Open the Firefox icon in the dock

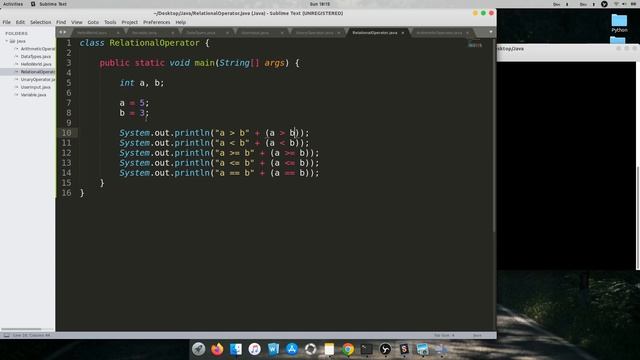[x=217, y=349]
